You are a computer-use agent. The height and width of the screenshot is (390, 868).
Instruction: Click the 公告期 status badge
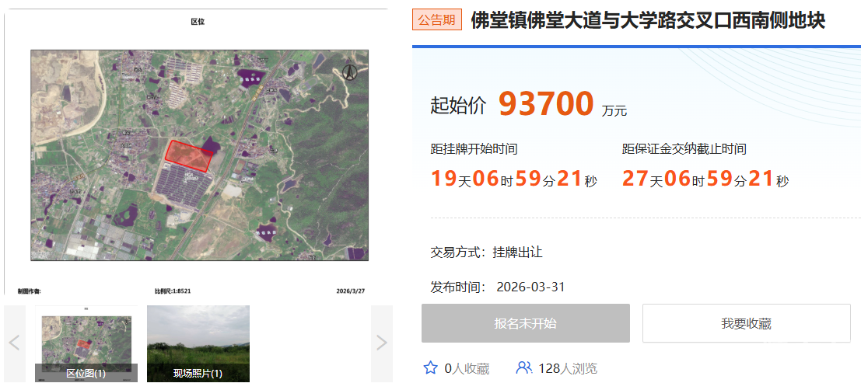click(x=436, y=20)
